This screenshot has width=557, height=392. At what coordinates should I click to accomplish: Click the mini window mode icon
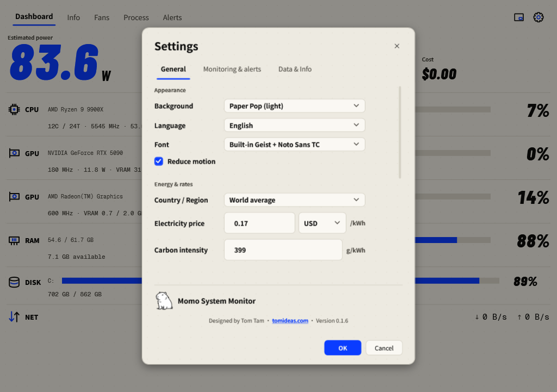point(519,17)
